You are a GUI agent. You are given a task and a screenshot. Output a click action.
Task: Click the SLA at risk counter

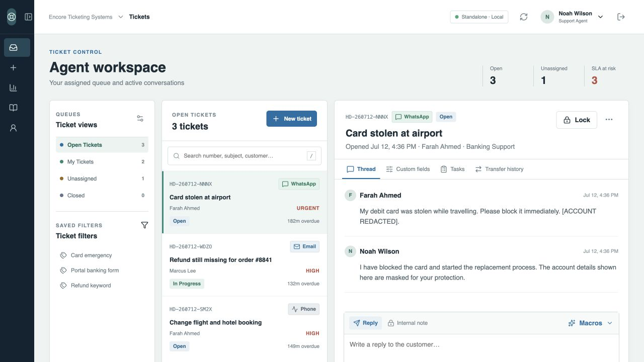click(x=604, y=76)
